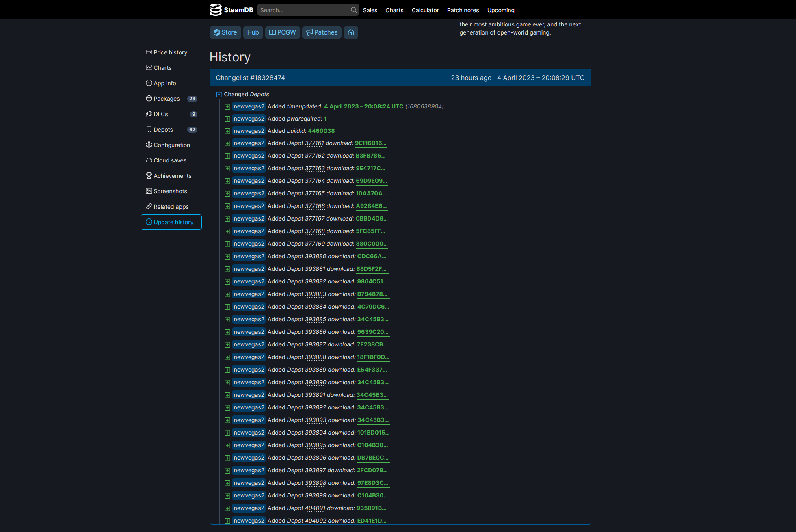Image resolution: width=796 pixels, height=532 pixels.
Task: Click the timeupdated 4 April 2023 link
Action: (x=364, y=106)
